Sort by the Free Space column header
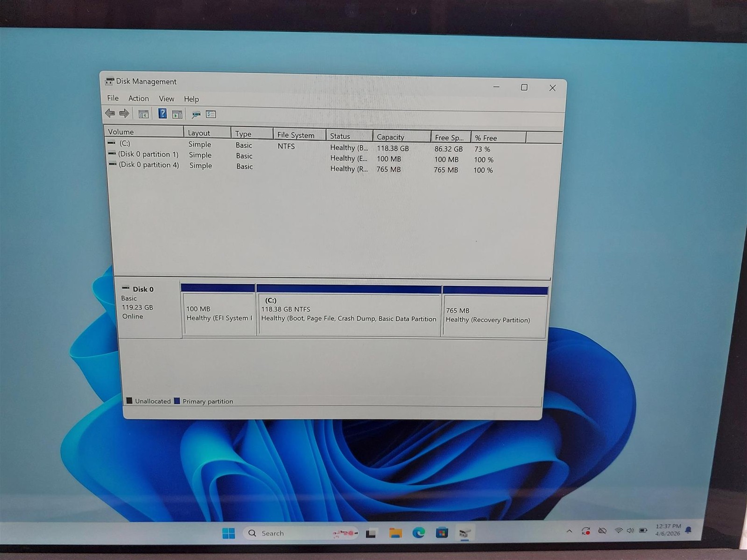 point(451,137)
